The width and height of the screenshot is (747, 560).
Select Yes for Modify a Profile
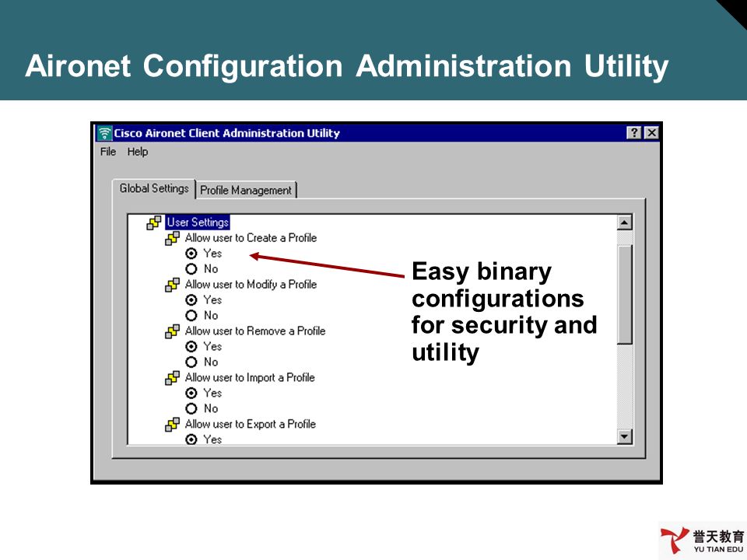click(191, 300)
